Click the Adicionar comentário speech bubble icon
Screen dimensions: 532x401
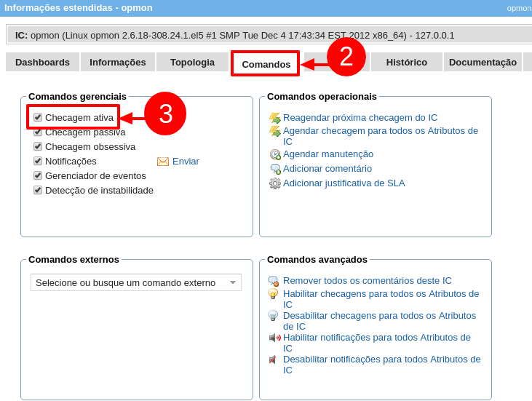point(274,169)
